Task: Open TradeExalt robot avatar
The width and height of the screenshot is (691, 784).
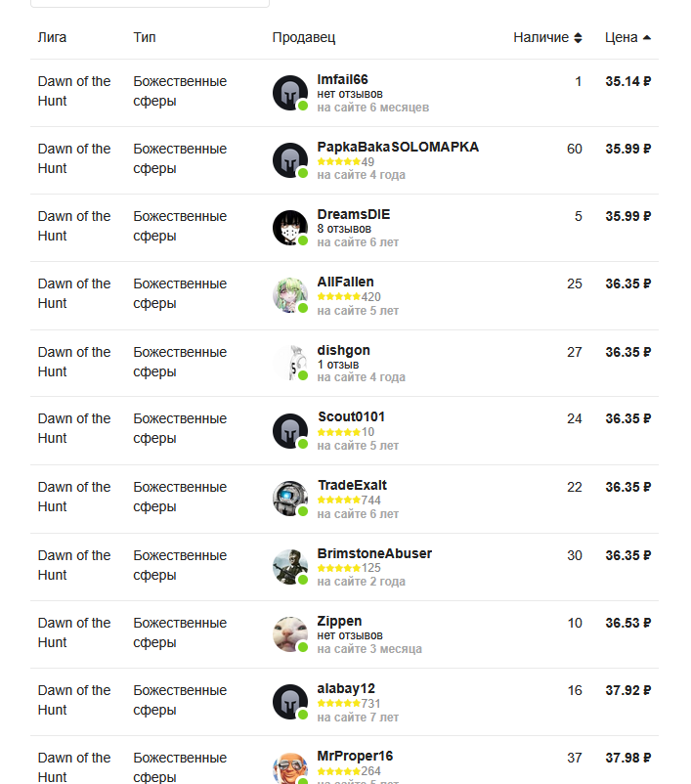Action: [x=290, y=499]
